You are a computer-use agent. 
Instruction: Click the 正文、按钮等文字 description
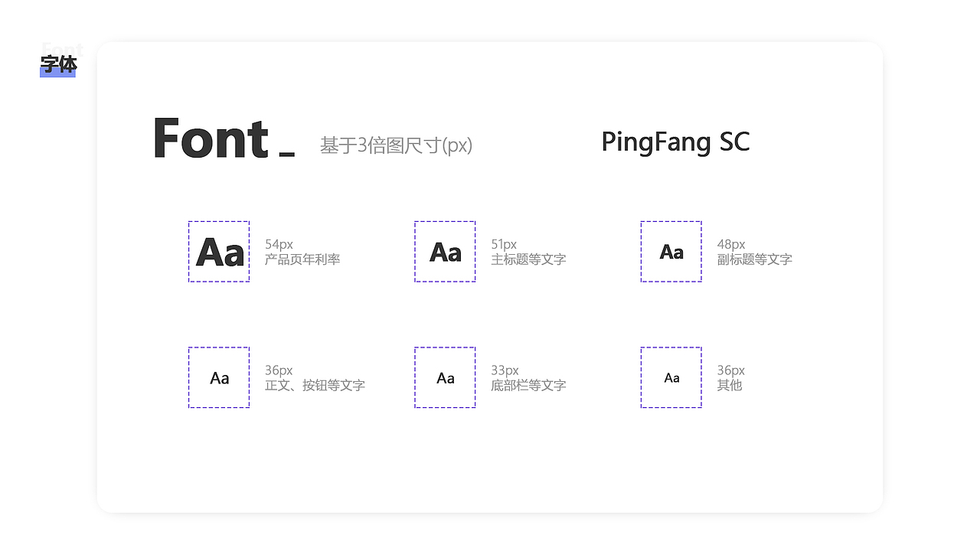pyautogui.click(x=315, y=385)
